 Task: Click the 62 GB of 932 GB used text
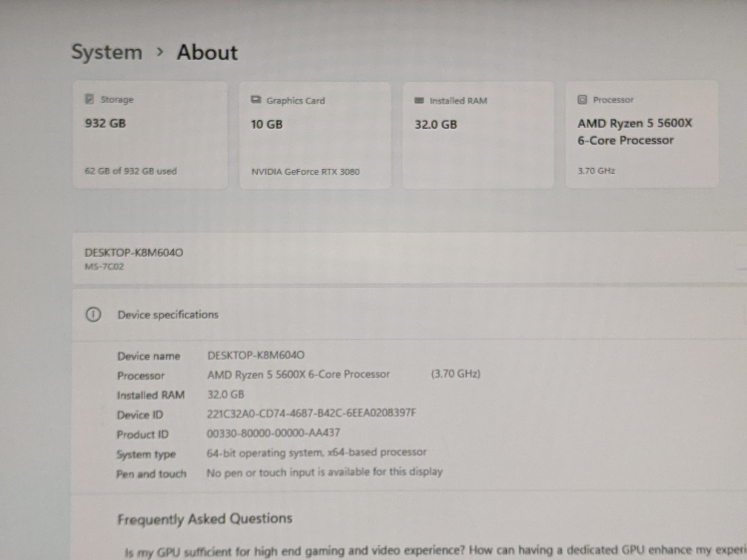(130, 171)
